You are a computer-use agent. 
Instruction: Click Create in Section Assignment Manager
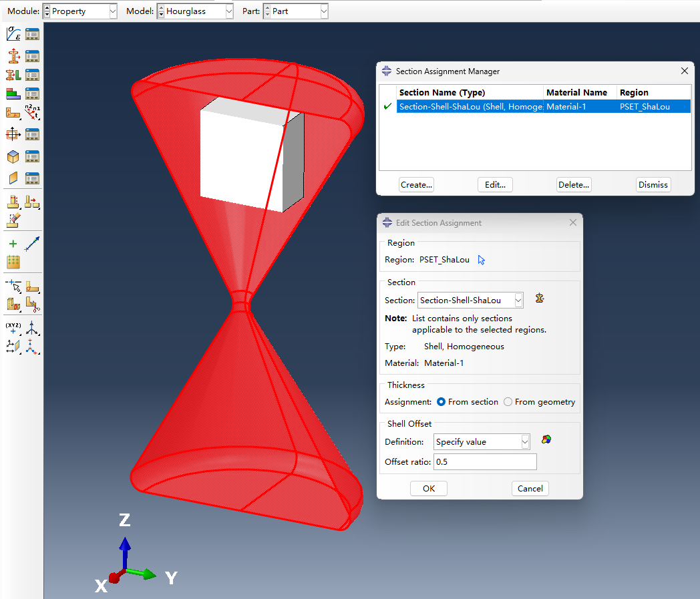pos(416,185)
